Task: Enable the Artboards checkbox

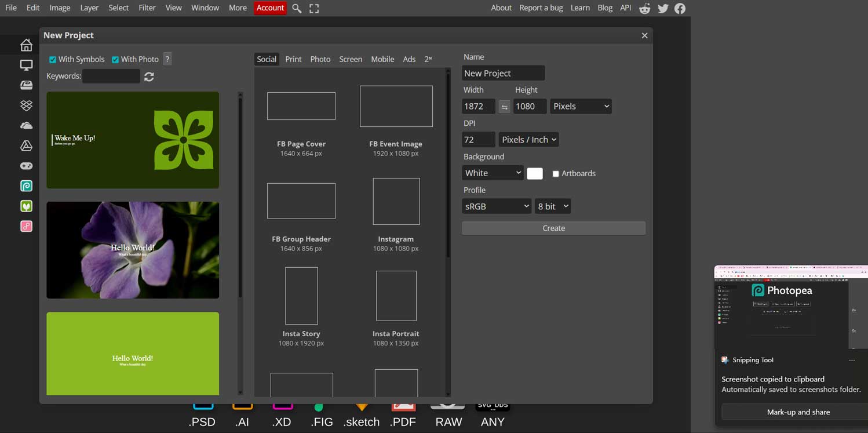Action: coord(556,173)
